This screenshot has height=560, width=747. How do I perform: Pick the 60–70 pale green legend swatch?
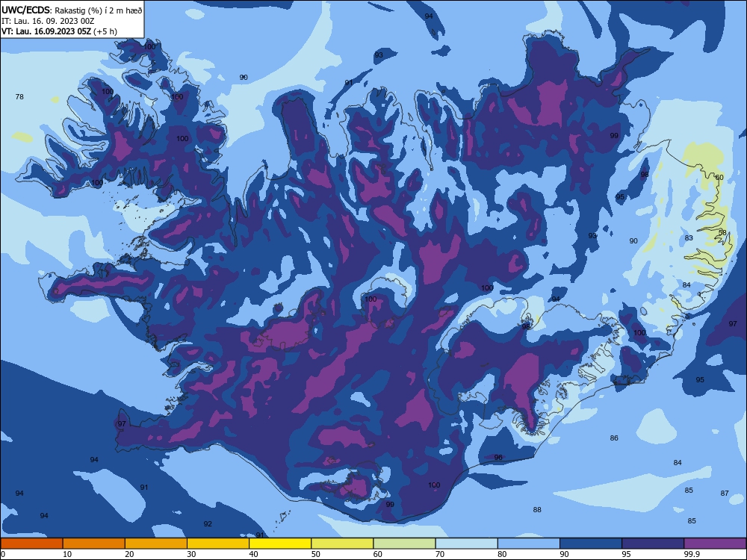click(x=404, y=544)
